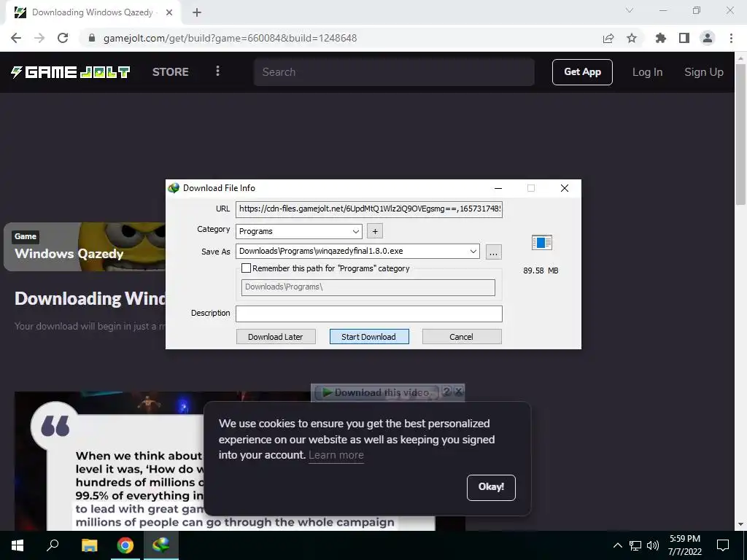The image size is (747, 560).
Task: Click the page vertical scrollbar thumb
Action: pos(741,133)
